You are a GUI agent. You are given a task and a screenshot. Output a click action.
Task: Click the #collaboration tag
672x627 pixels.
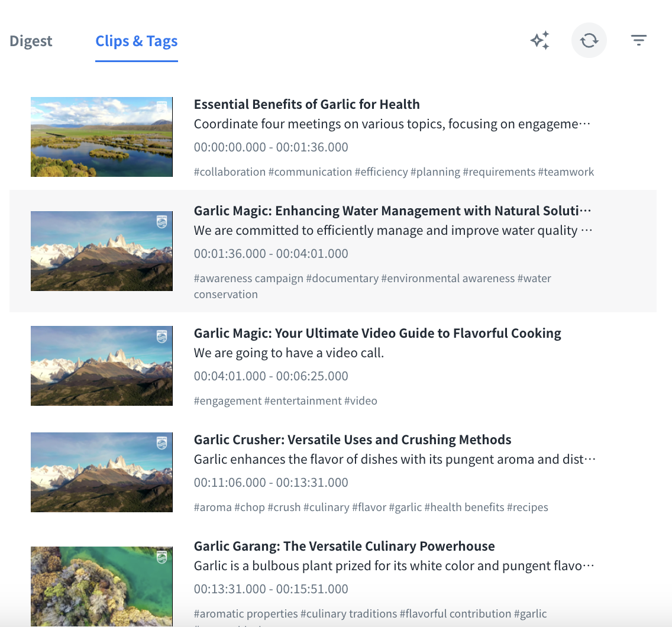pos(230,172)
